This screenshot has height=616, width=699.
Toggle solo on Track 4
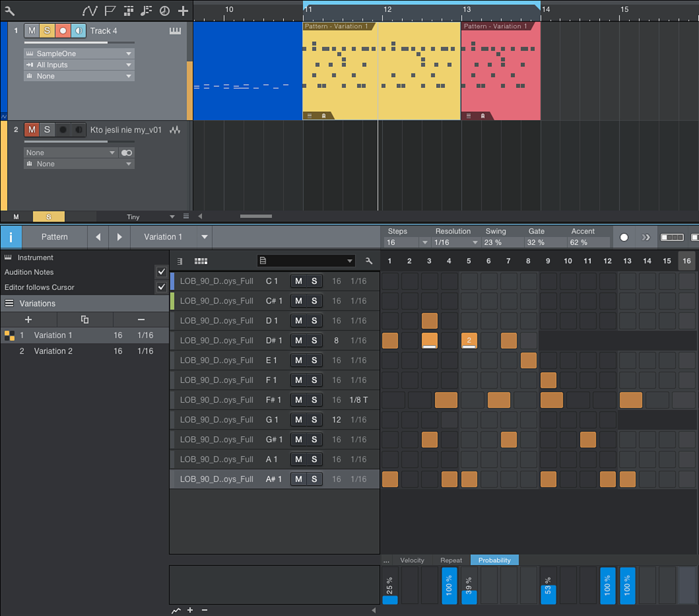pyautogui.click(x=47, y=30)
